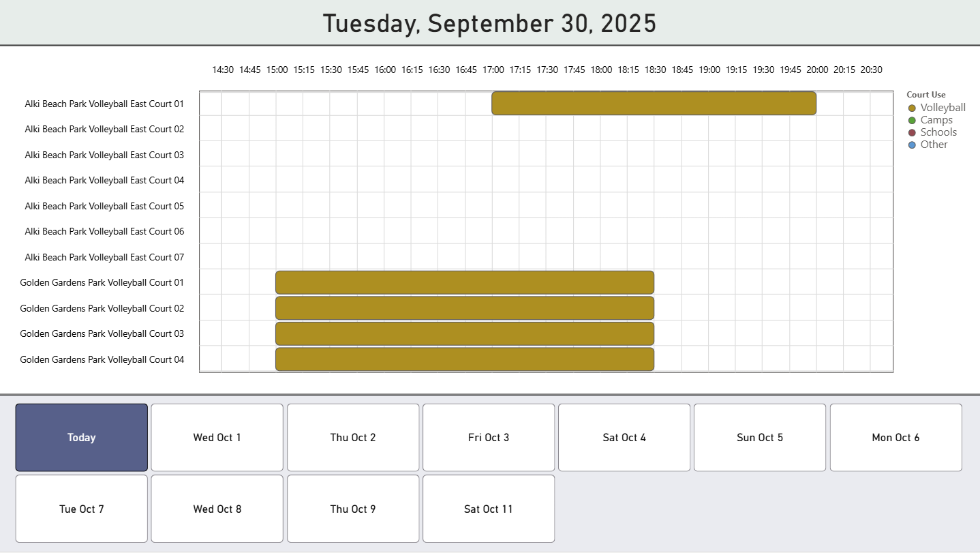
Task: Switch to Sun Oct 5
Action: pos(759,437)
